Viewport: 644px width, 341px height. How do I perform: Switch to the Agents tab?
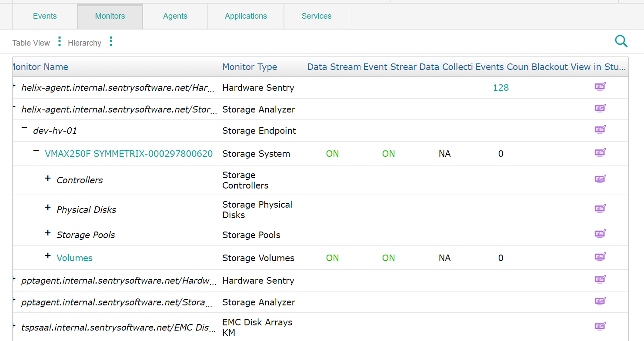[175, 16]
